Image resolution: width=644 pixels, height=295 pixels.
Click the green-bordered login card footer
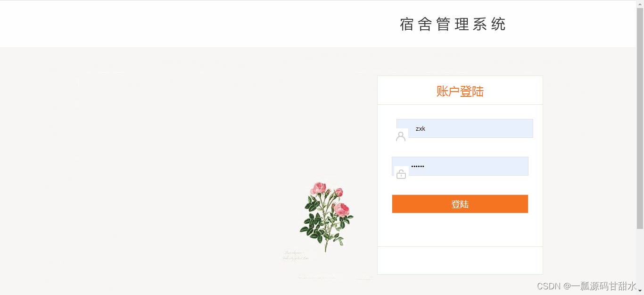point(460,260)
